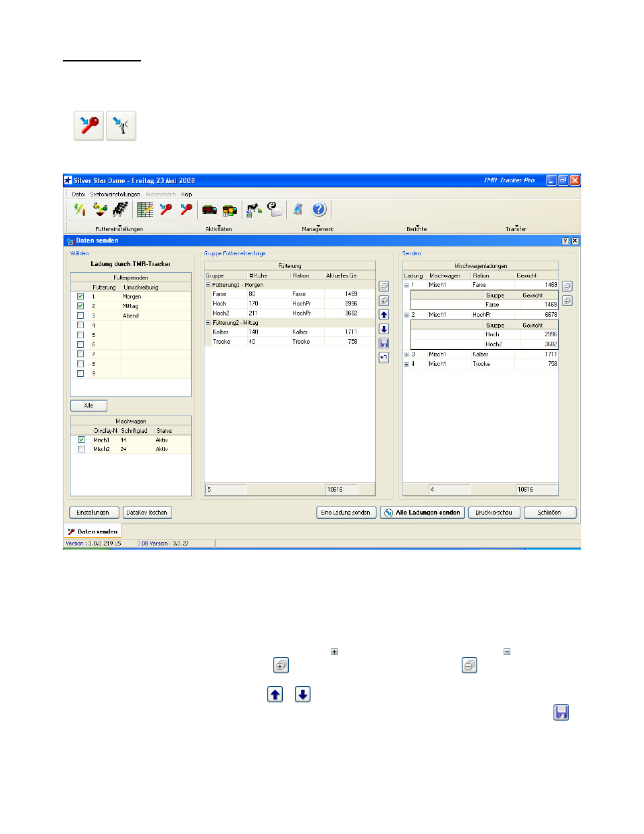The width and height of the screenshot is (644, 834).
Task: Undo feeding order changes with curved arrow icon
Action: (x=383, y=357)
